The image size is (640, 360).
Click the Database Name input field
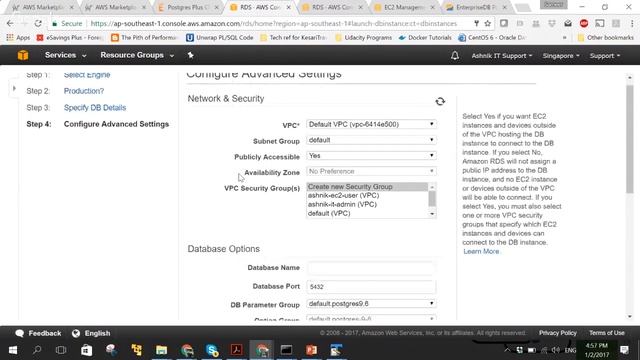(x=371, y=268)
